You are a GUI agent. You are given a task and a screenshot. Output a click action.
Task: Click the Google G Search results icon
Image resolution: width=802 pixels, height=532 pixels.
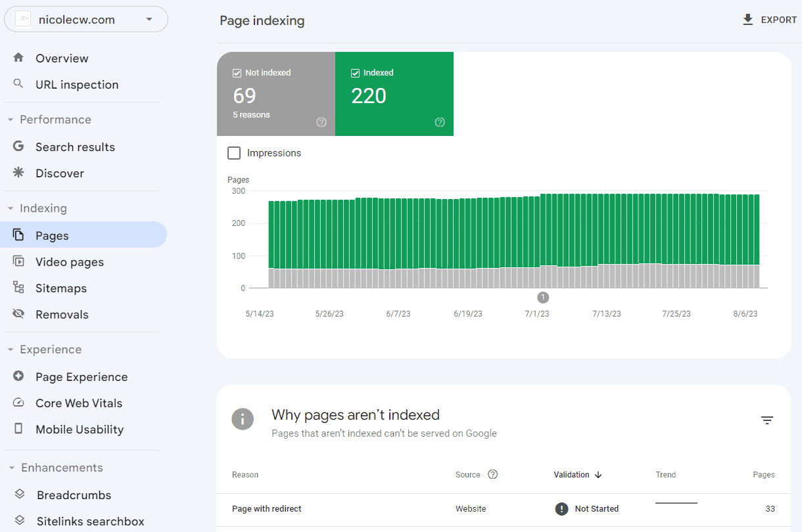click(x=18, y=146)
